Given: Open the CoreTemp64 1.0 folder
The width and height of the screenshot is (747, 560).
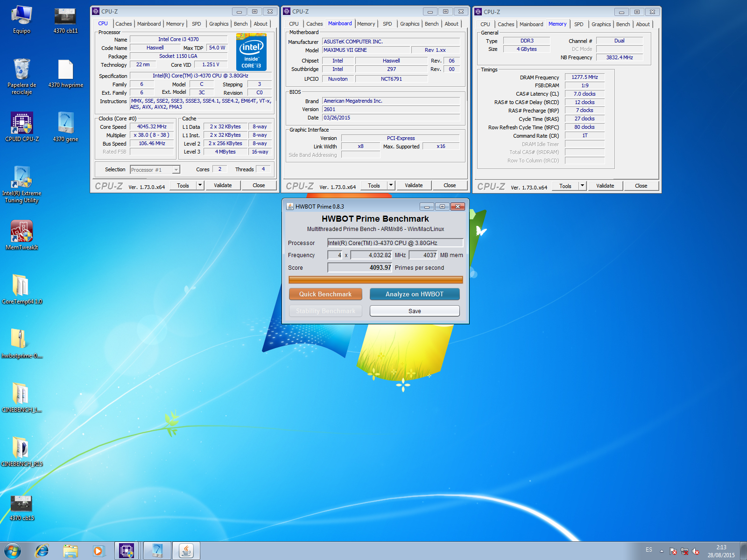Looking at the screenshot, I should coord(21,289).
